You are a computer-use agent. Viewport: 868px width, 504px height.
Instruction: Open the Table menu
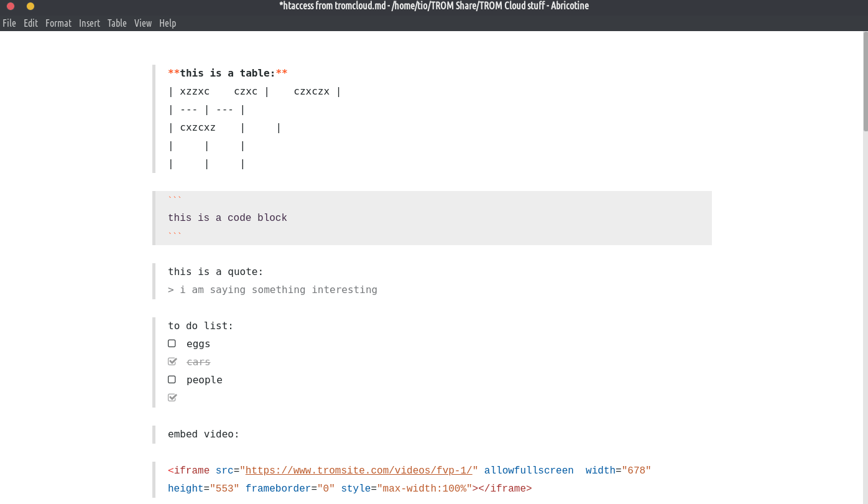click(117, 23)
